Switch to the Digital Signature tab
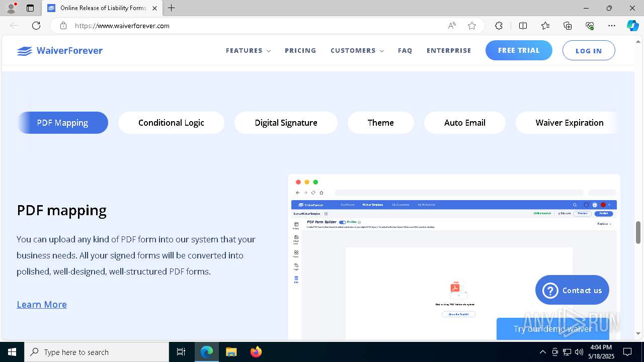The width and height of the screenshot is (644, 362). coord(286,123)
